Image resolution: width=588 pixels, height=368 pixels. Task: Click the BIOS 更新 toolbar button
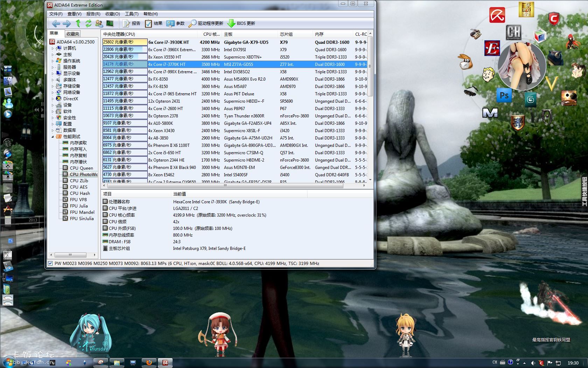click(x=241, y=23)
